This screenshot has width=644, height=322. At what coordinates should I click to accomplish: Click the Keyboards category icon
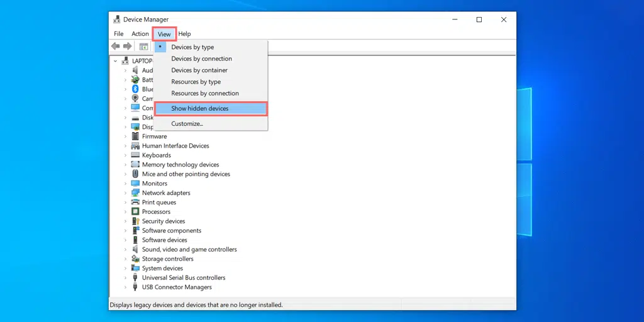[x=135, y=155]
